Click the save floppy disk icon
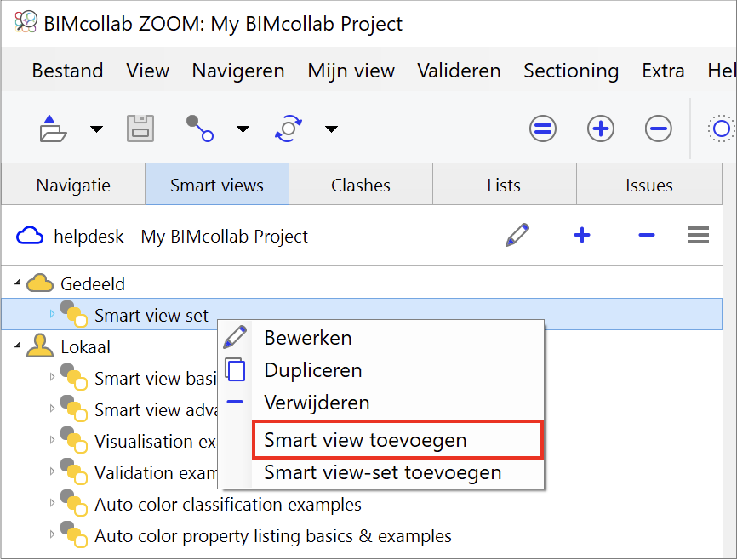The image size is (737, 560). 140,129
